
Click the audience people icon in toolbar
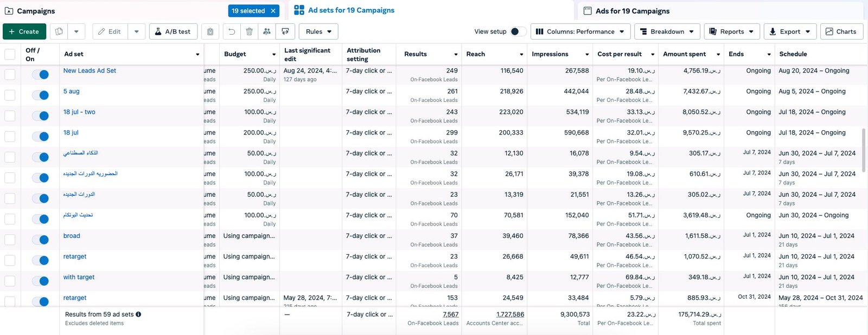pyautogui.click(x=267, y=31)
